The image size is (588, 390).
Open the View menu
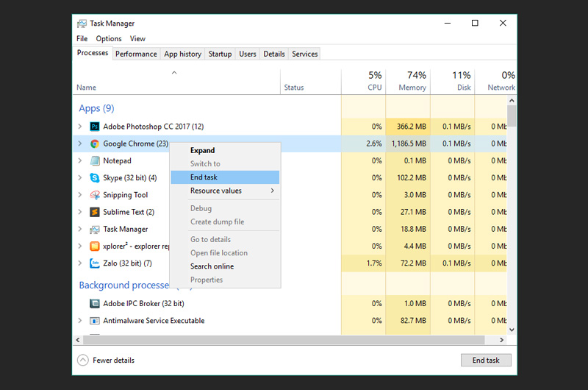(x=137, y=39)
